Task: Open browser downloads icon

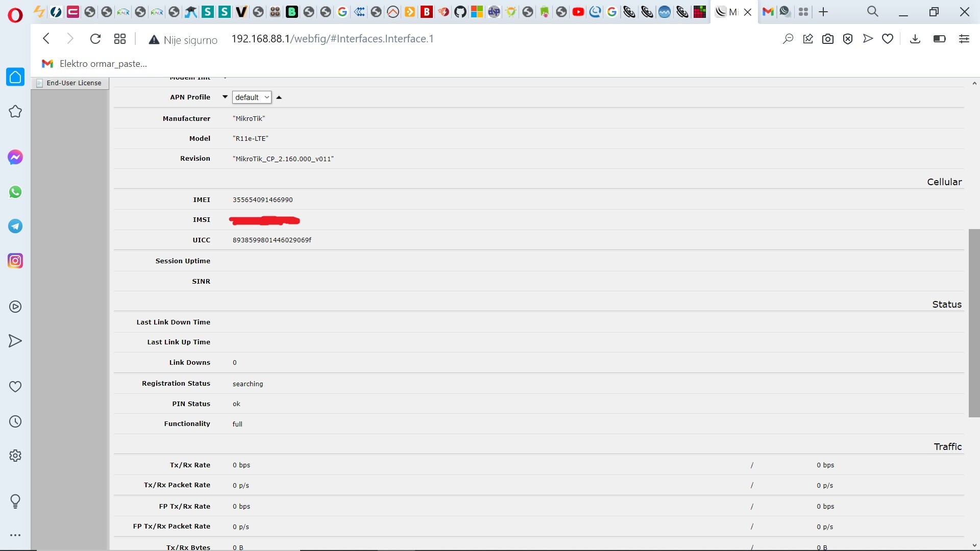Action: [x=915, y=39]
